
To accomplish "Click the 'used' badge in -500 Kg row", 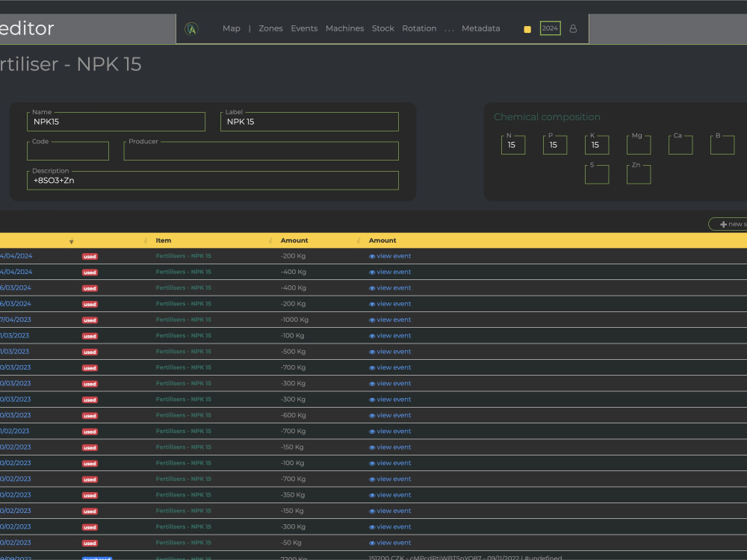I will click(90, 352).
